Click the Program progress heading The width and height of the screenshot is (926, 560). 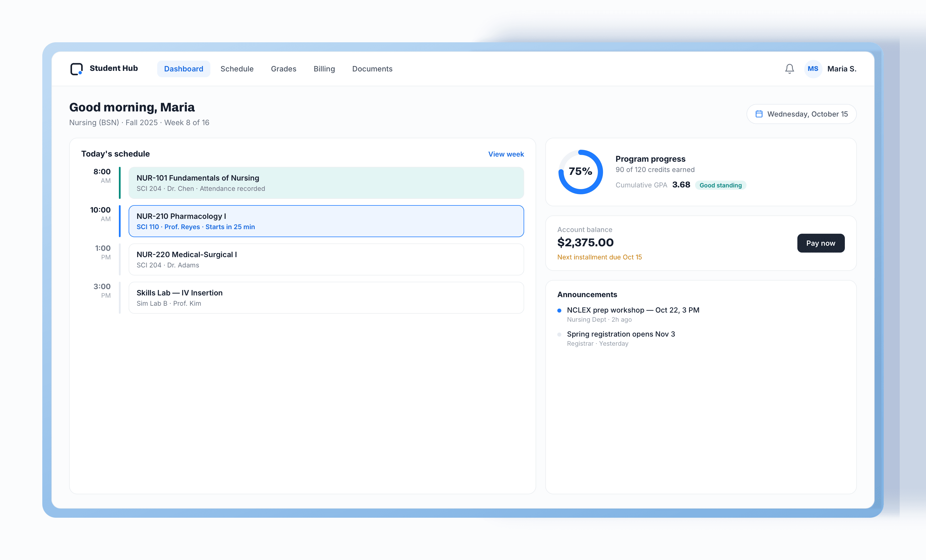pos(650,159)
